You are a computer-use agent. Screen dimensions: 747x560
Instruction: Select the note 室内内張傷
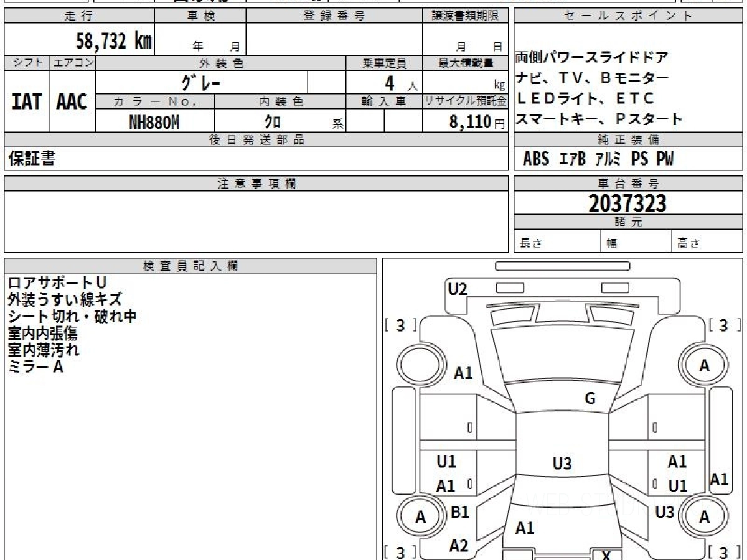point(42,333)
